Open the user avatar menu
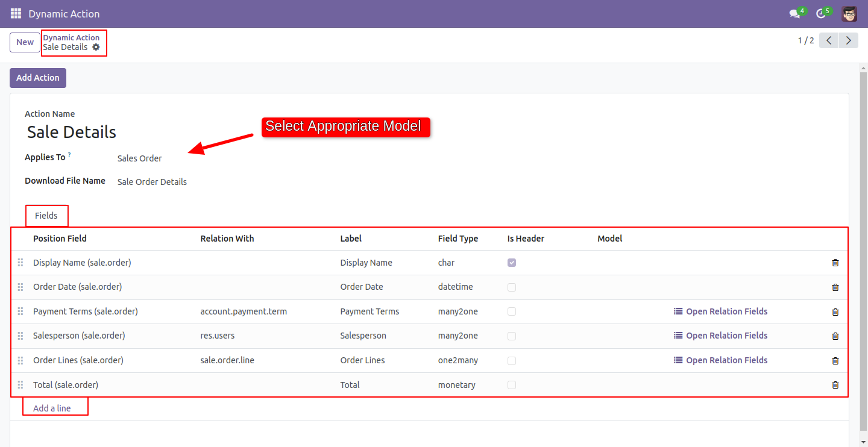The image size is (868, 447). tap(849, 14)
